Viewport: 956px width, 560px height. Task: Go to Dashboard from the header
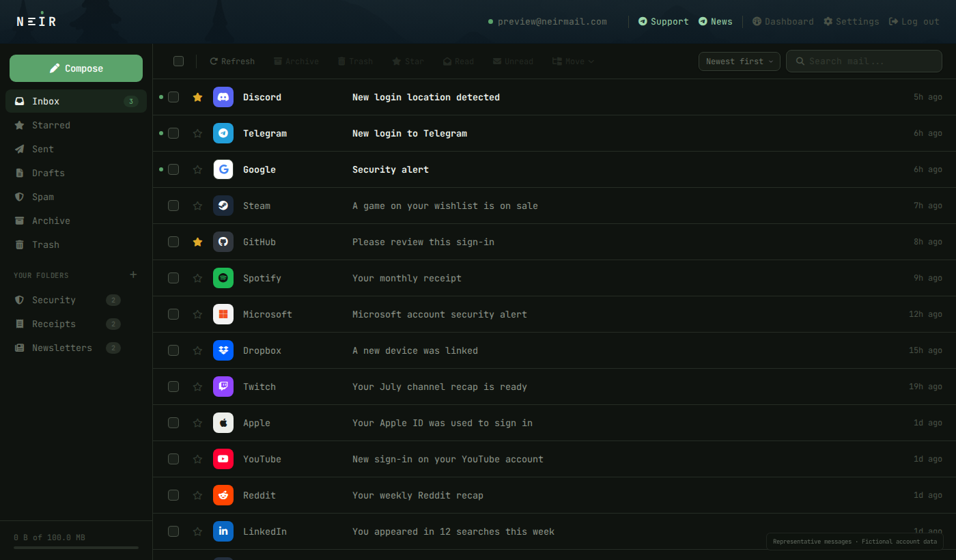783,21
